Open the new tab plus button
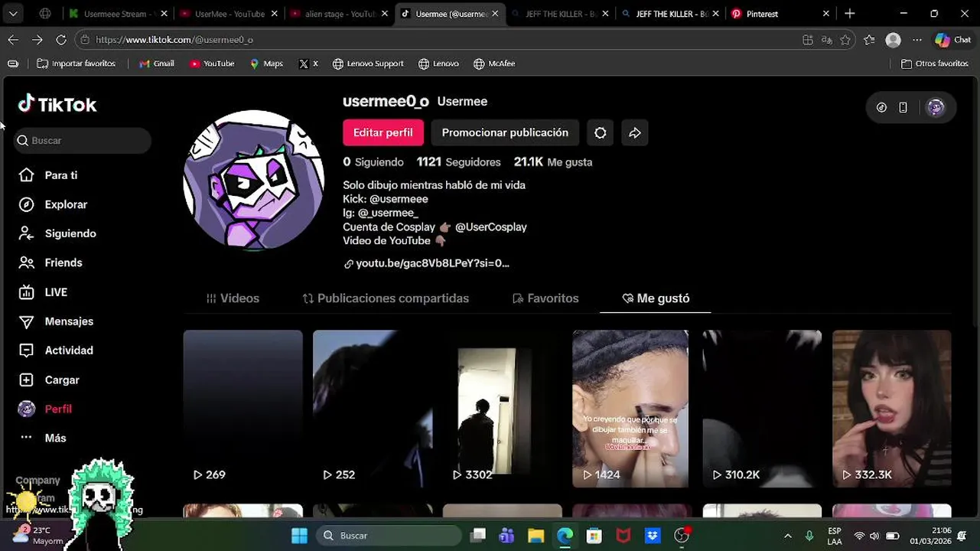Screen dimensions: 980x551 850,14
